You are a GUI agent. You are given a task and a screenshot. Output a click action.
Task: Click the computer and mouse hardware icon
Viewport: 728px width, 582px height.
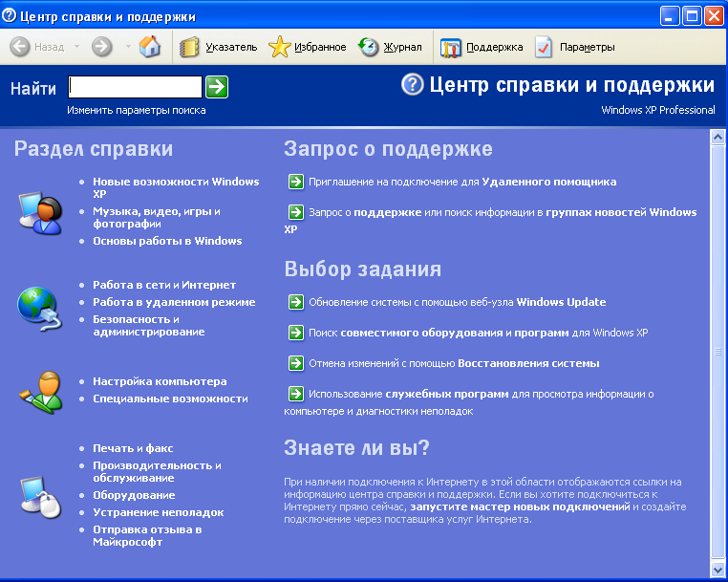pyautogui.click(x=41, y=497)
